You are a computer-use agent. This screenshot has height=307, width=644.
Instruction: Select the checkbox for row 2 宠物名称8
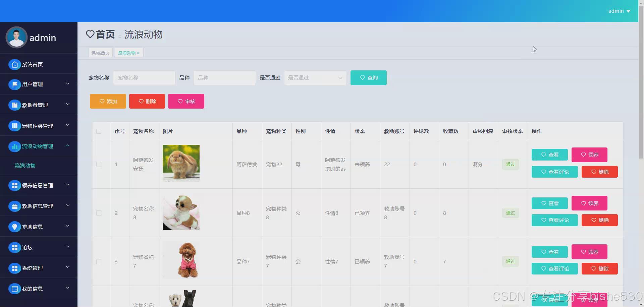(99, 213)
